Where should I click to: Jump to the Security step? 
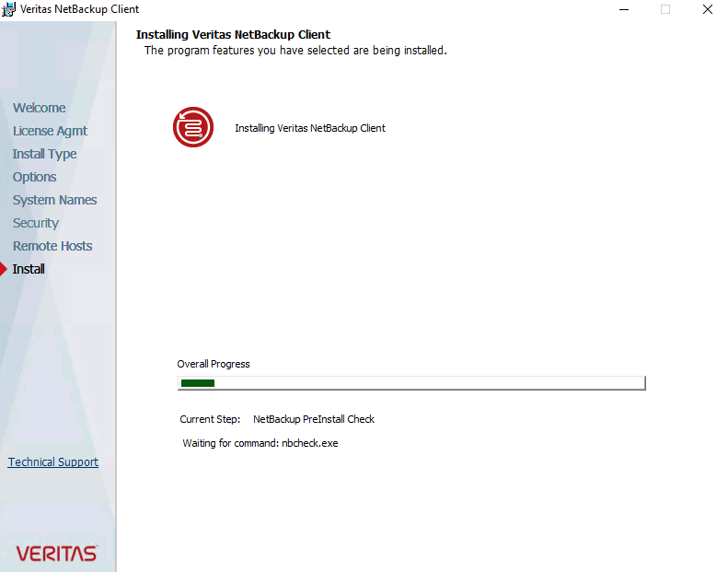click(x=35, y=223)
